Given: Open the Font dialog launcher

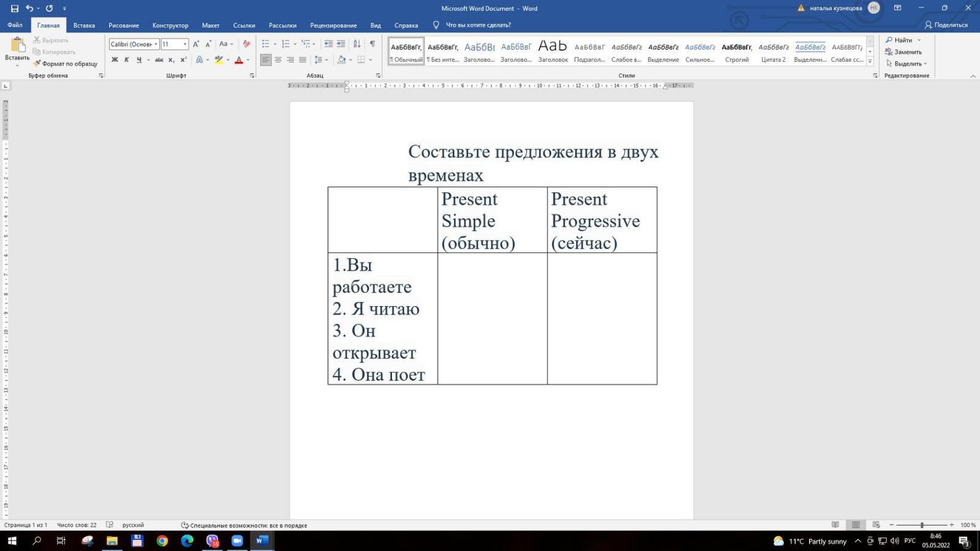Looking at the screenshot, I should point(252,76).
